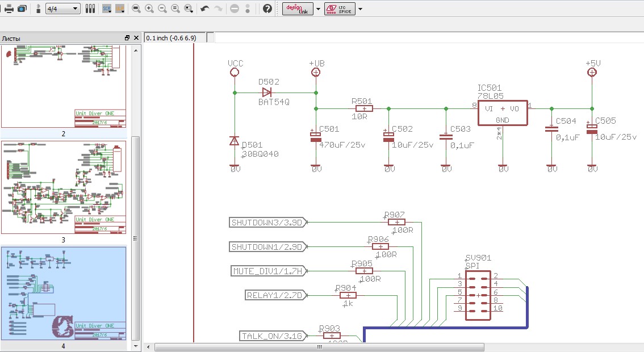Select the Zoom In tool
Viewport: 644px width, 352px height.
(149, 9)
